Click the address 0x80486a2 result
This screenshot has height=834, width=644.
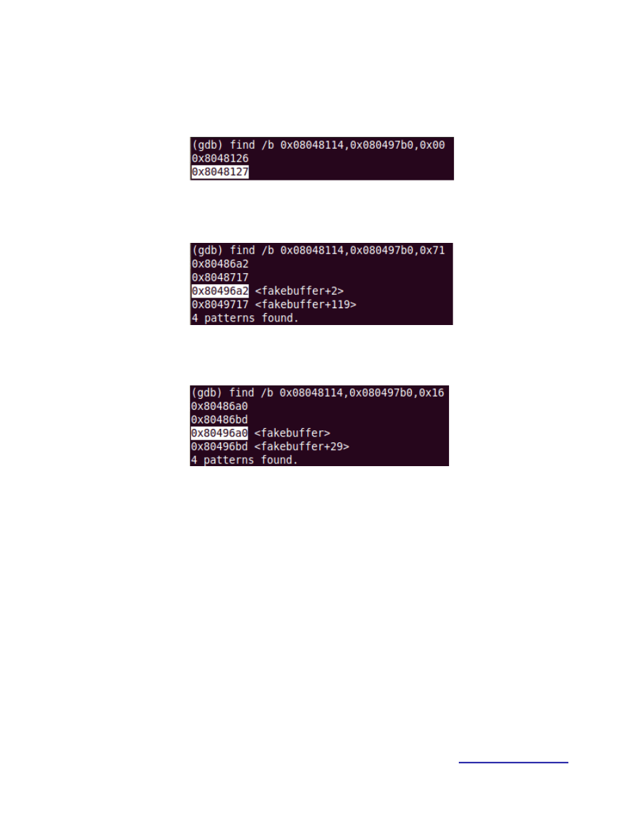coord(220,264)
